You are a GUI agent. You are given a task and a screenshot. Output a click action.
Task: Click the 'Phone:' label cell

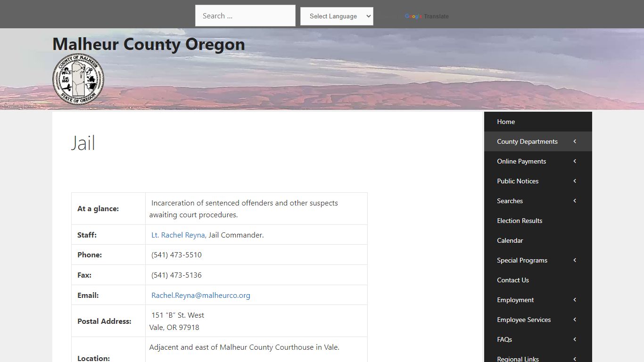(108, 255)
